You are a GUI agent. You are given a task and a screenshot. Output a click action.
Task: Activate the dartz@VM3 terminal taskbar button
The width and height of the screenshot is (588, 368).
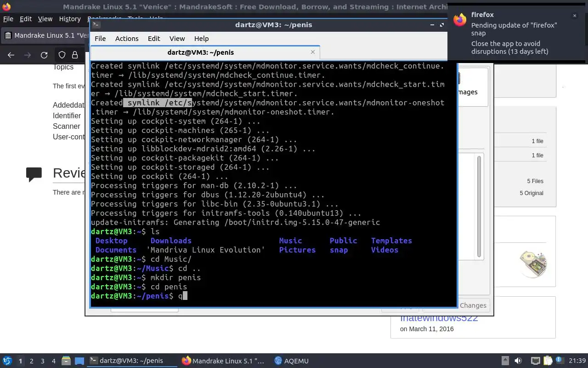(x=132, y=361)
